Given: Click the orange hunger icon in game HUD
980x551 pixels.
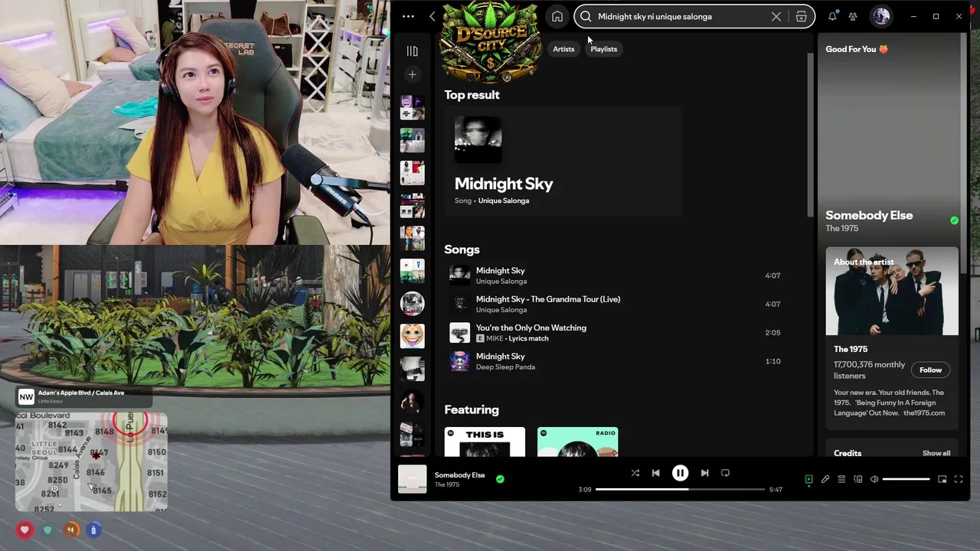Looking at the screenshot, I should (71, 529).
